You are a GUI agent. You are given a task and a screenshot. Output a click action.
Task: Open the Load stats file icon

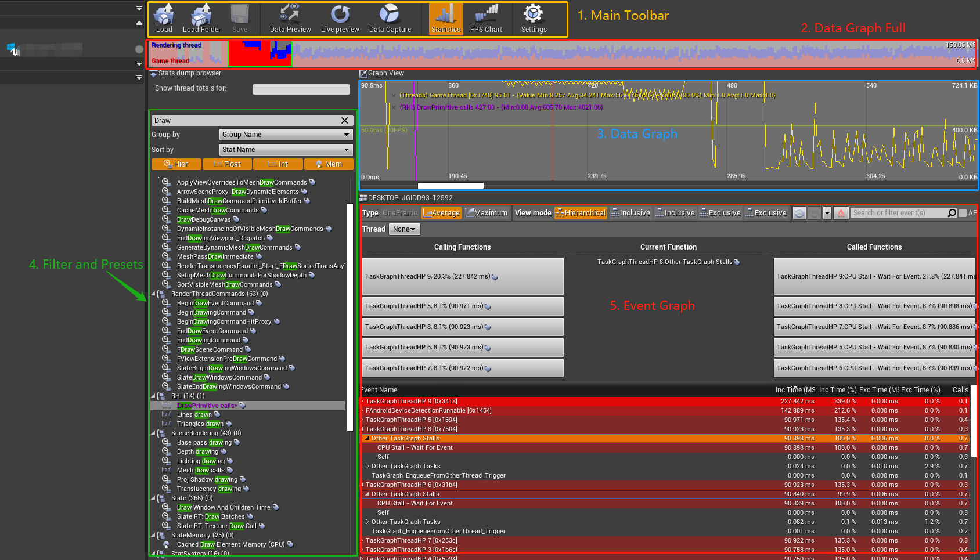point(163,17)
